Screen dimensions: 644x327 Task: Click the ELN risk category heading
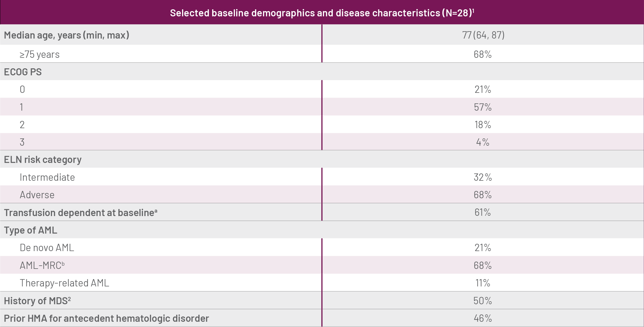(43, 160)
